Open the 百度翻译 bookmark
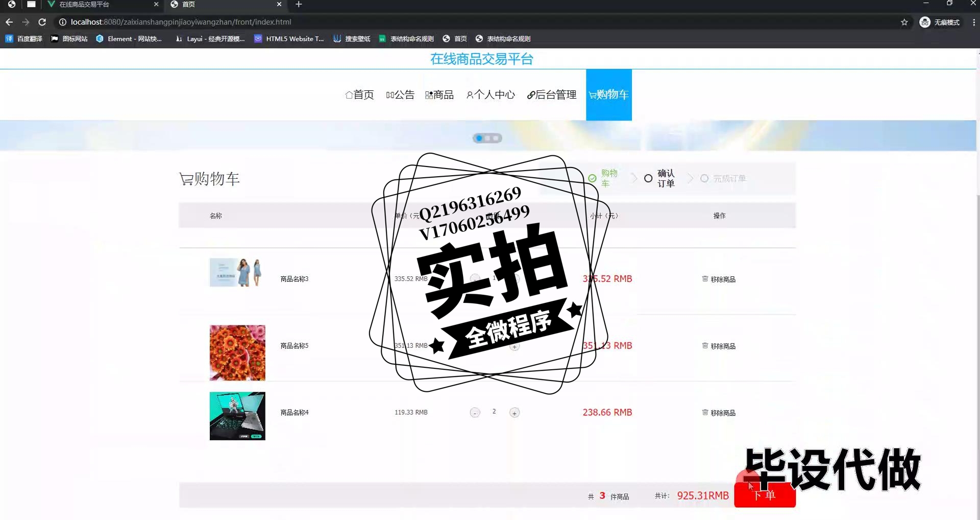This screenshot has width=980, height=520. click(x=23, y=39)
